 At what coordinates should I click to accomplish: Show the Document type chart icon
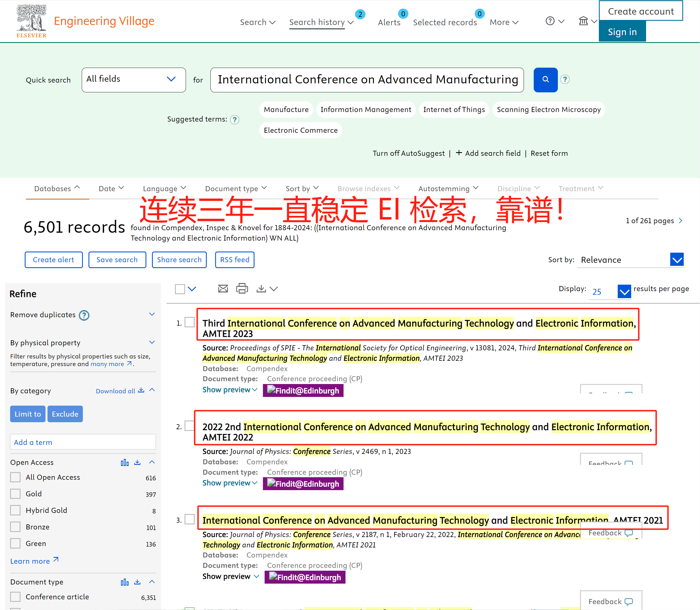point(125,582)
